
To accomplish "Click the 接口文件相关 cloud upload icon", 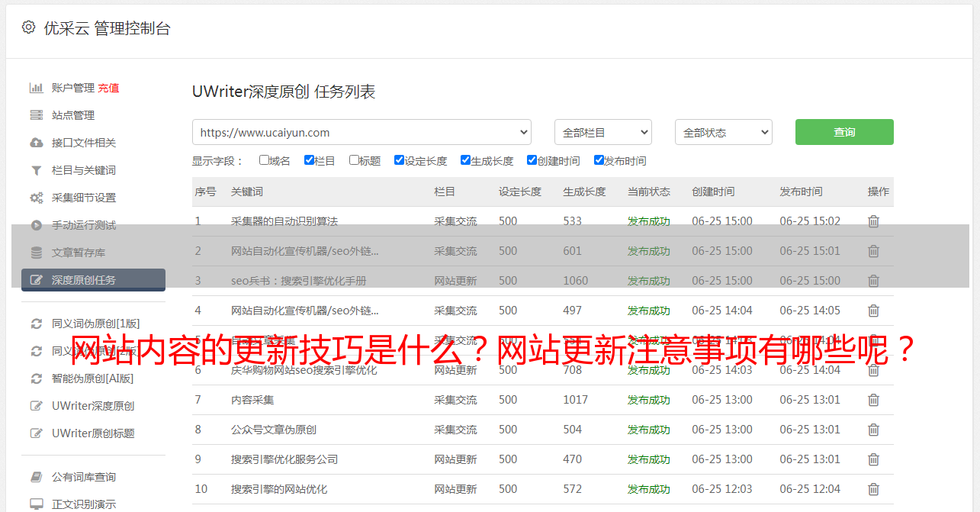I will [36, 143].
